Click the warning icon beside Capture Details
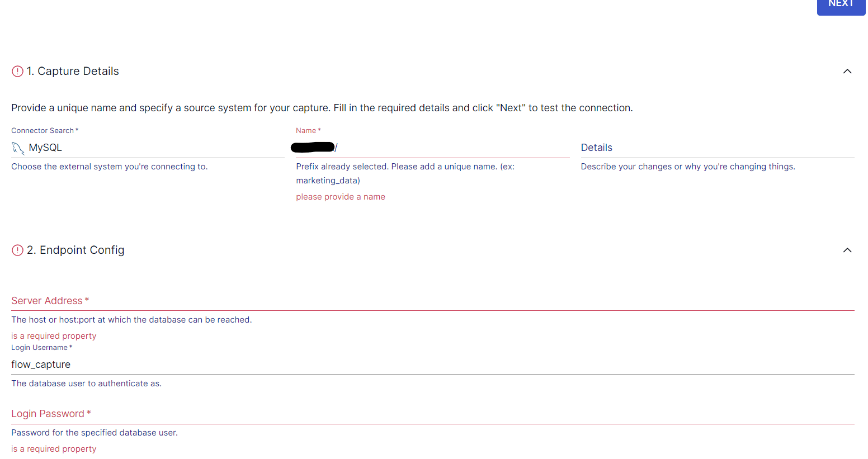This screenshot has width=868, height=459. coord(16,70)
